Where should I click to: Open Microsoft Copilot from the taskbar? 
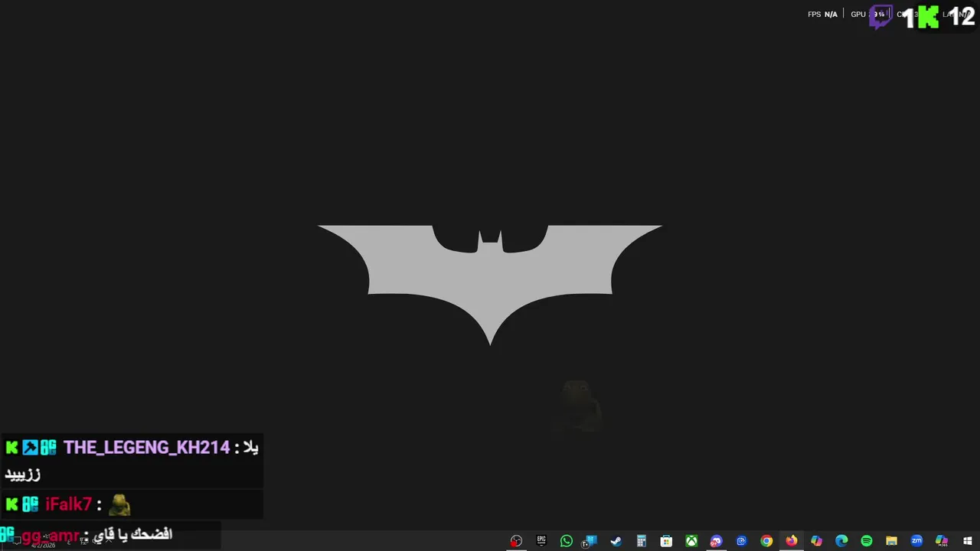[816, 541]
